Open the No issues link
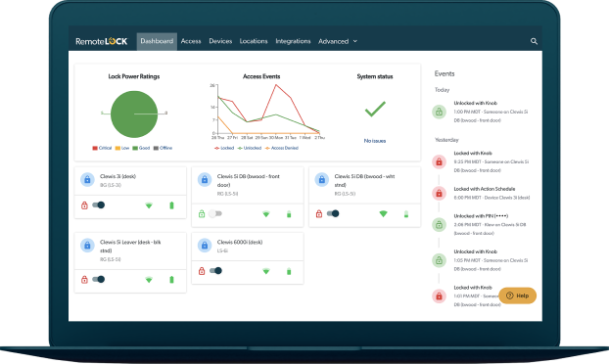This screenshot has width=609, height=364. [x=375, y=141]
